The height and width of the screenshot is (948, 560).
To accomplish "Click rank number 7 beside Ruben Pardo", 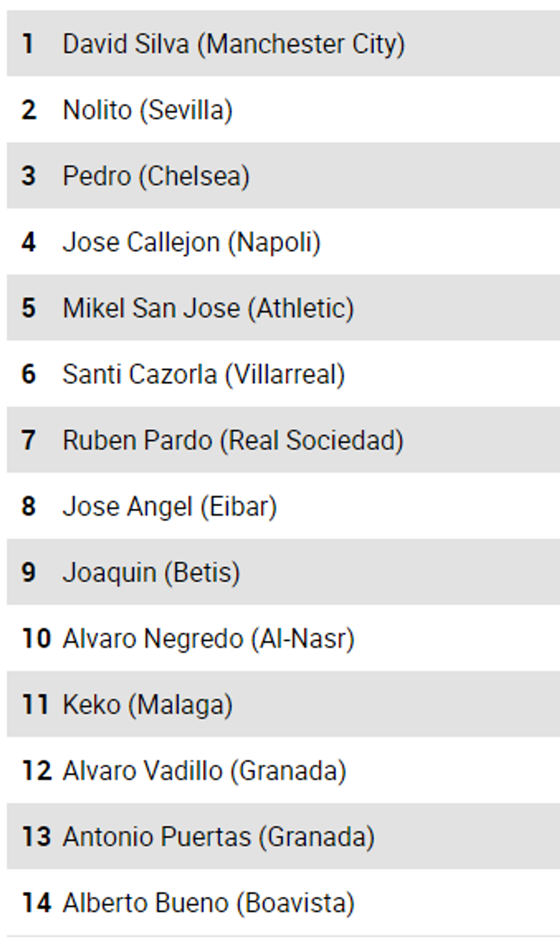I will (29, 441).
